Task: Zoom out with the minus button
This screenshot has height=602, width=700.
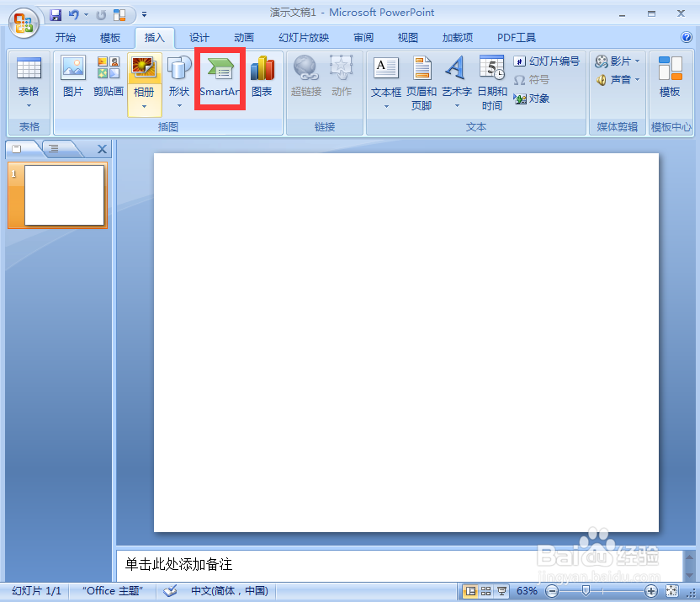Action: tap(552, 591)
